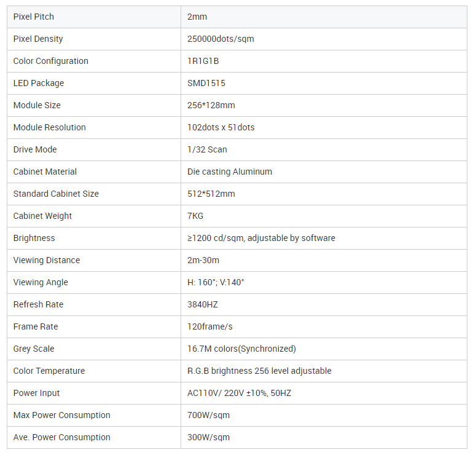Click the 3840HZ refresh rate value
The width and height of the screenshot is (476, 455).
[x=203, y=304]
